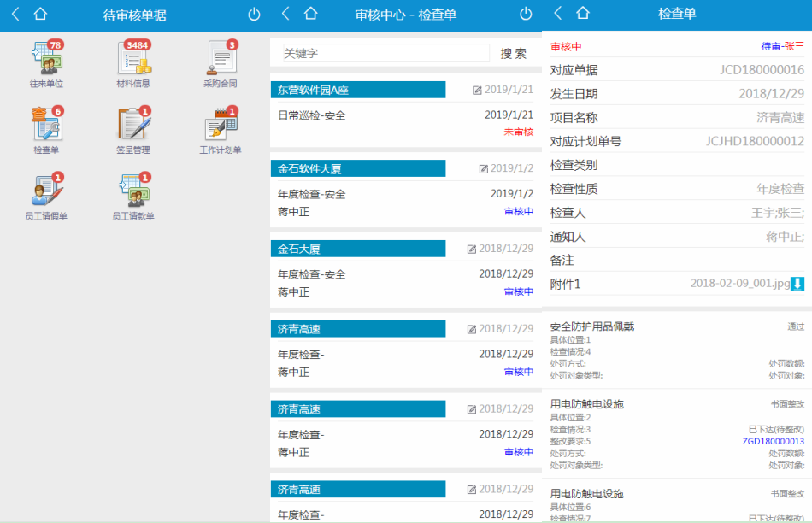Click the edit icon beside 2019/1/21
This screenshot has height=523, width=812.
(x=477, y=90)
